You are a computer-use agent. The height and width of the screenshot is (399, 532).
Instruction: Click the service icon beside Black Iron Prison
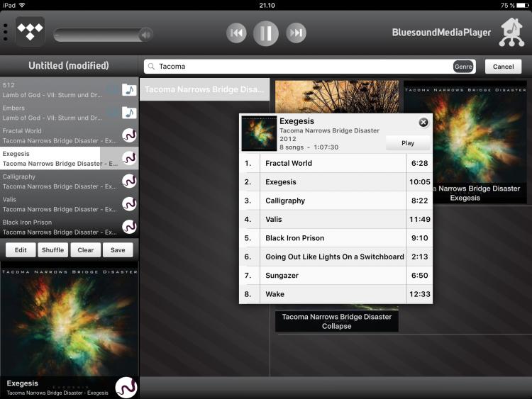click(x=129, y=227)
